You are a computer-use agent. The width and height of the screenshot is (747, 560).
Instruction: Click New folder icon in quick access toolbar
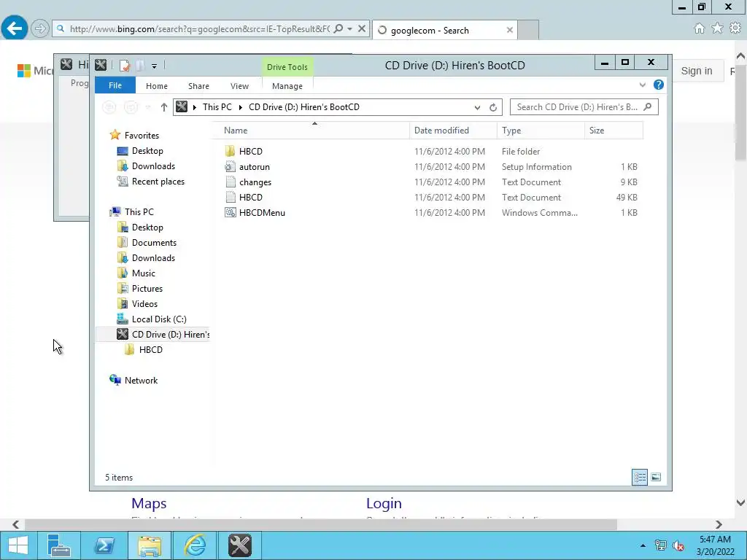[x=140, y=65]
